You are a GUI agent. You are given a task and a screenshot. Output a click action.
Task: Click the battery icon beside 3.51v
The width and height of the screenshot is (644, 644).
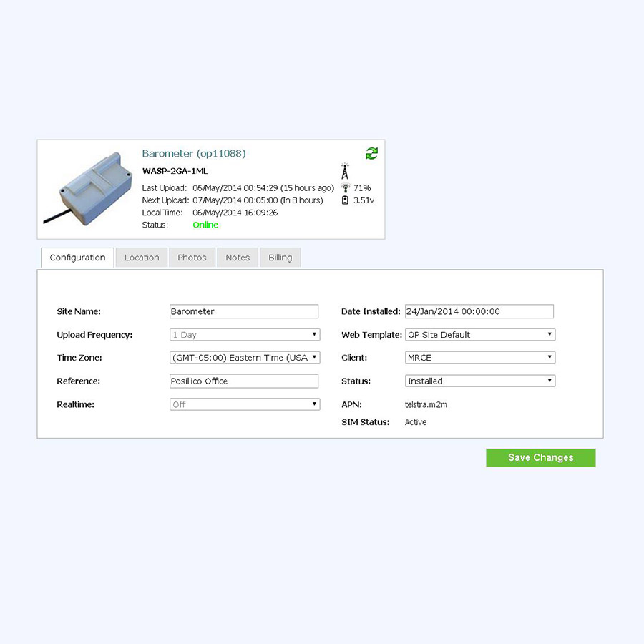coord(345,200)
